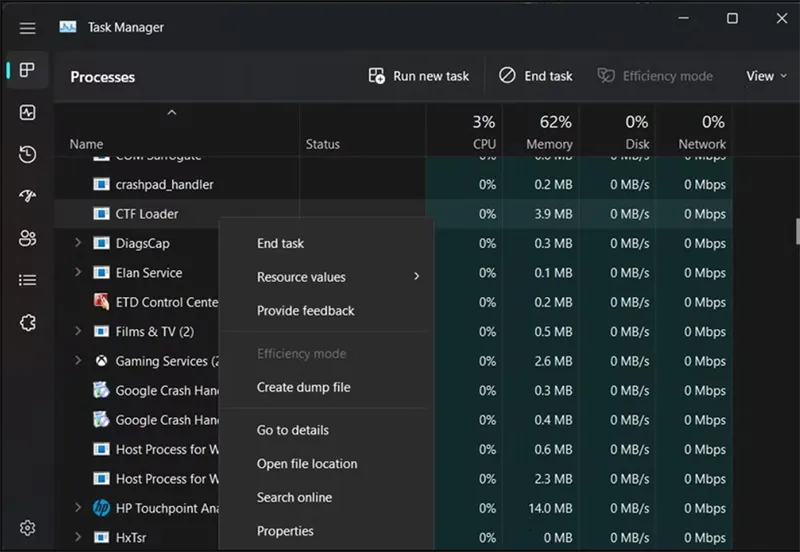This screenshot has width=800, height=552.
Task: Open the hamburger navigation menu
Action: pos(27,28)
